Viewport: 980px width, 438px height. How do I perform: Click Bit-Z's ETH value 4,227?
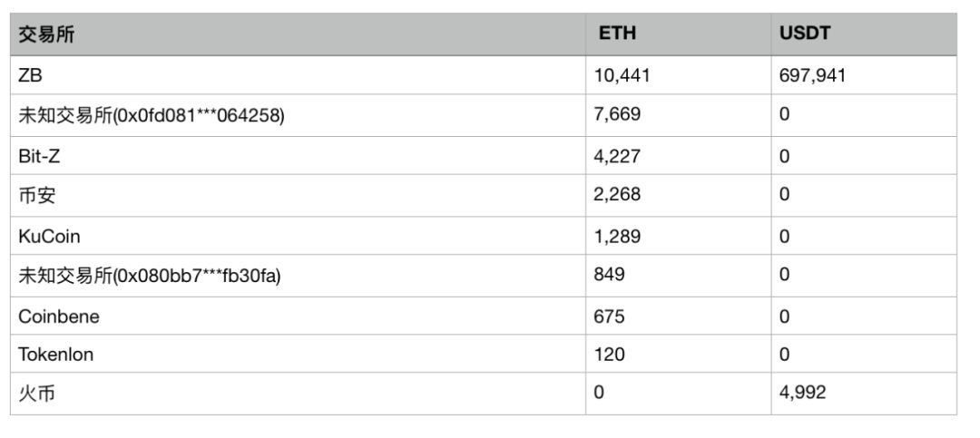pyautogui.click(x=617, y=156)
